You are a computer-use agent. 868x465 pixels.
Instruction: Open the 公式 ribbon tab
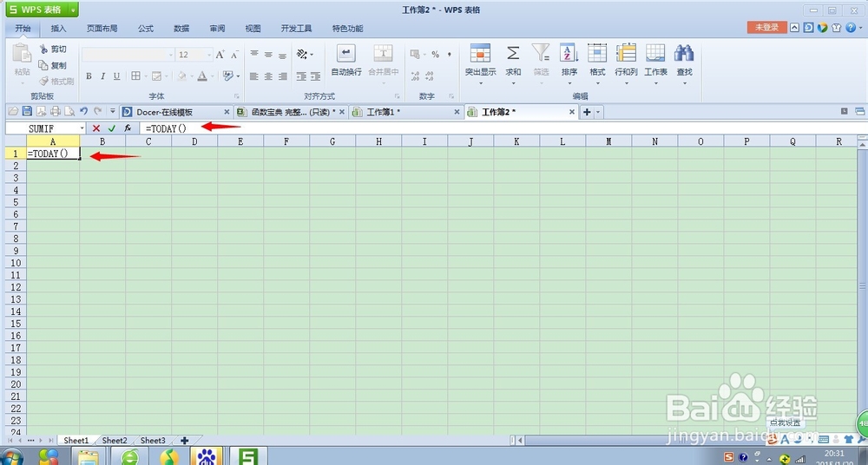[x=146, y=29]
